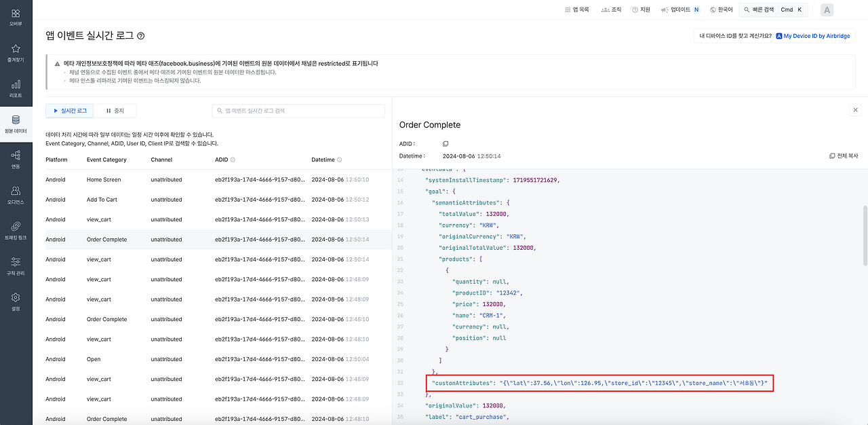868x425 pixels.
Task: Change language via 한국어 selector
Action: (721, 10)
